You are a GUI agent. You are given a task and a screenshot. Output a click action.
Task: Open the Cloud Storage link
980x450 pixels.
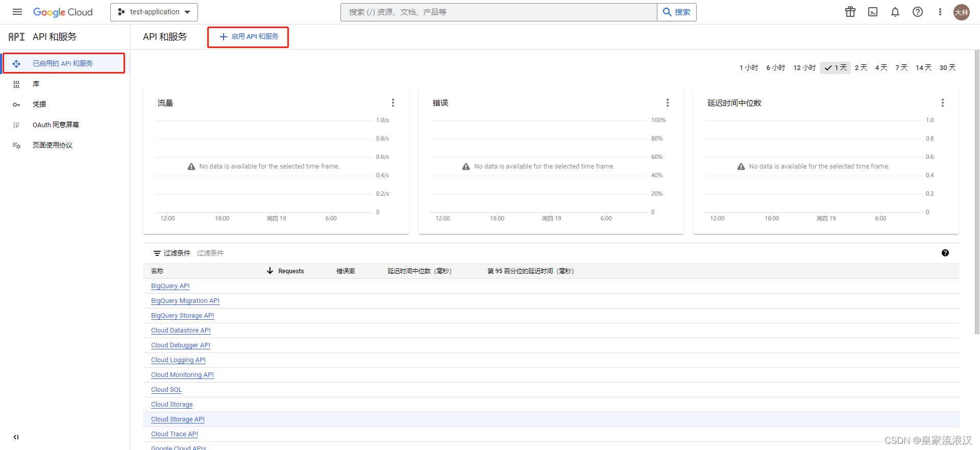172,405
